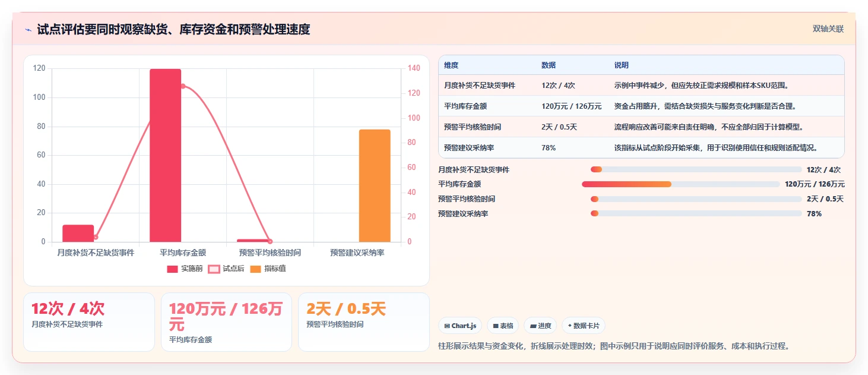Toggle the 实施前 legend item
868x375 pixels.
tap(185, 269)
